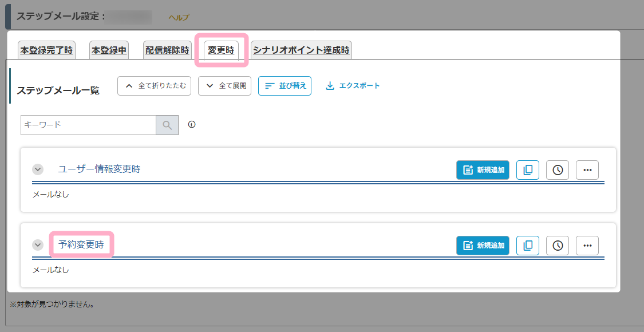Viewport: 644px width, 332px height.
Task: Open clock settings for 予約変更時
Action: (558, 246)
